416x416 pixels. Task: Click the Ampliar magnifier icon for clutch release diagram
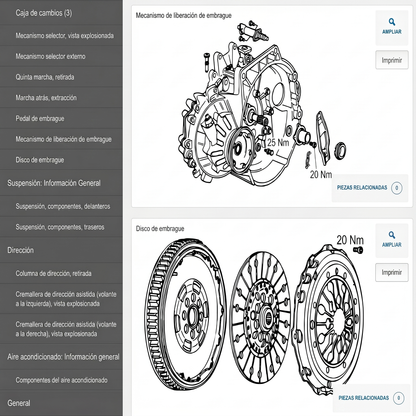[x=392, y=22]
